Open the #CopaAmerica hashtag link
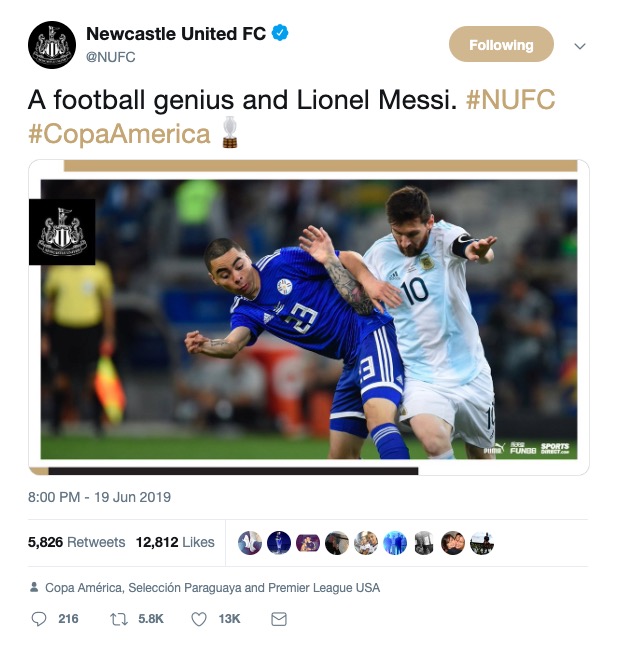This screenshot has height=646, width=621. coord(120,134)
